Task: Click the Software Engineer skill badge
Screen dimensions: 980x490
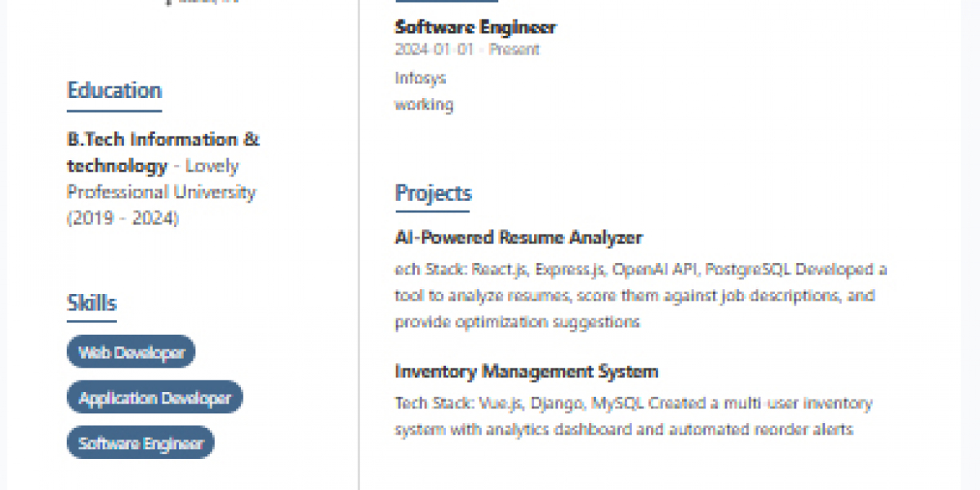Action: 140,443
